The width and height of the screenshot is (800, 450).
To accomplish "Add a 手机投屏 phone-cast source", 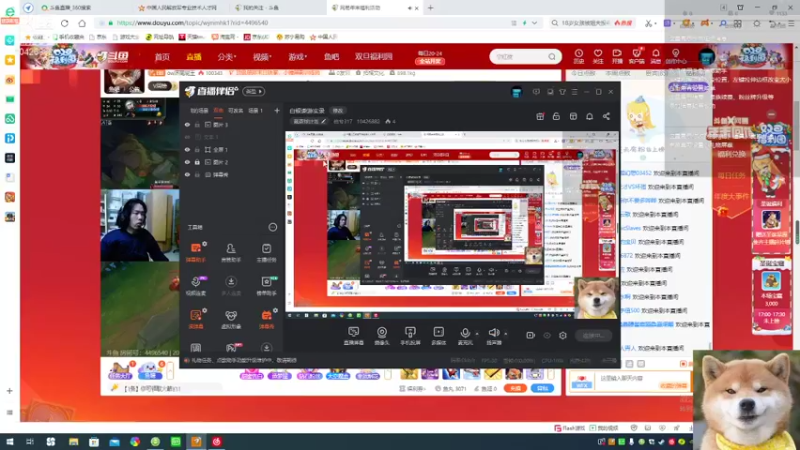I will pyautogui.click(x=410, y=336).
